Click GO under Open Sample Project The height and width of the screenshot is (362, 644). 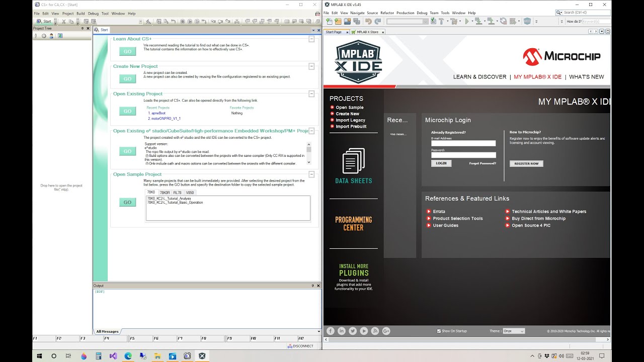(x=127, y=202)
